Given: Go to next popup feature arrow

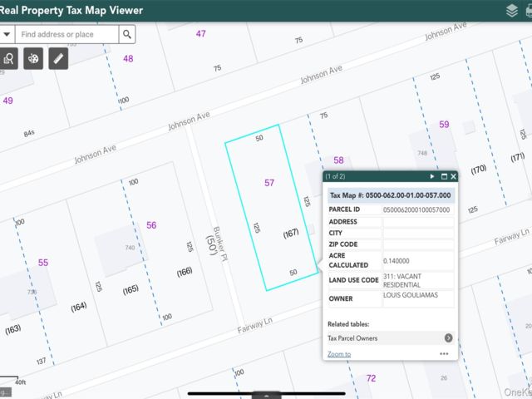Looking at the screenshot, I should click(x=432, y=176).
